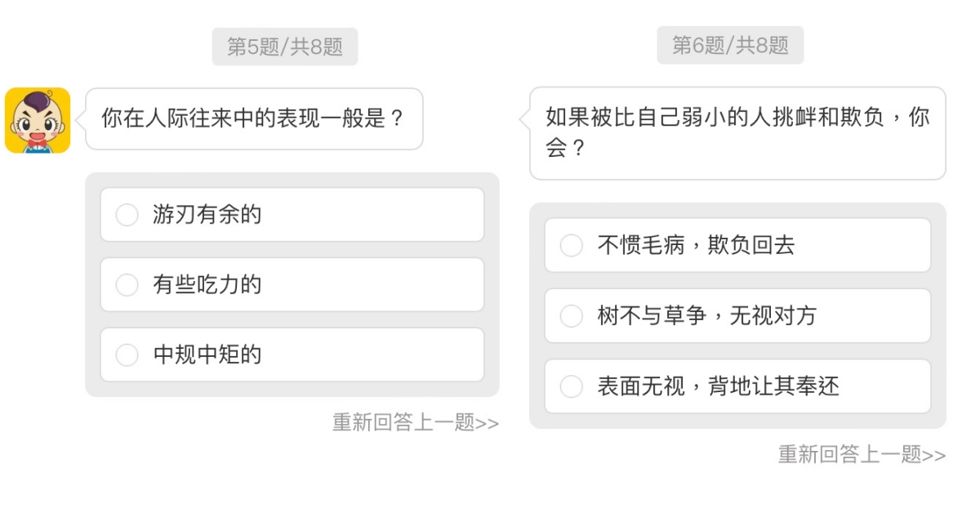
Task: Tick the radio circle beside 有些吃力的
Action: 127,285
